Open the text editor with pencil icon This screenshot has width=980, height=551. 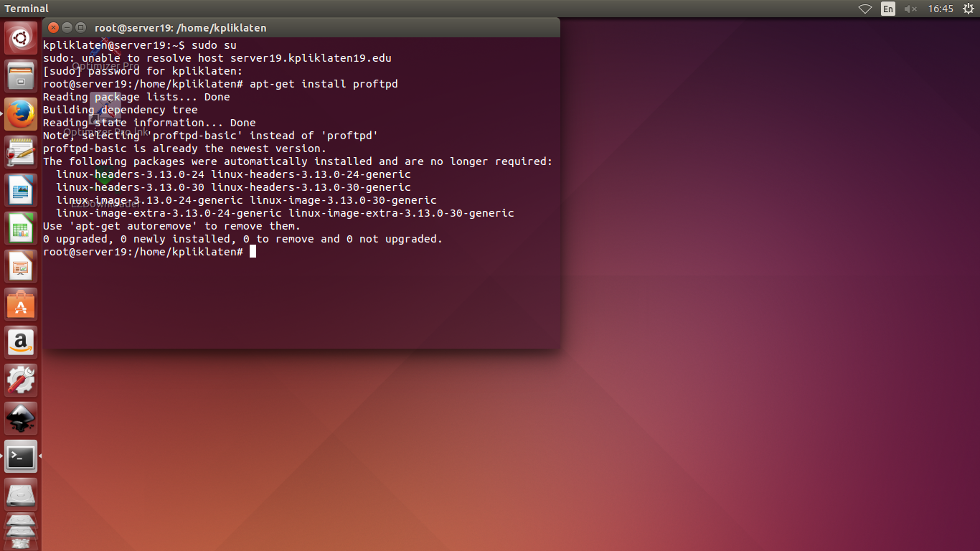[x=20, y=151]
